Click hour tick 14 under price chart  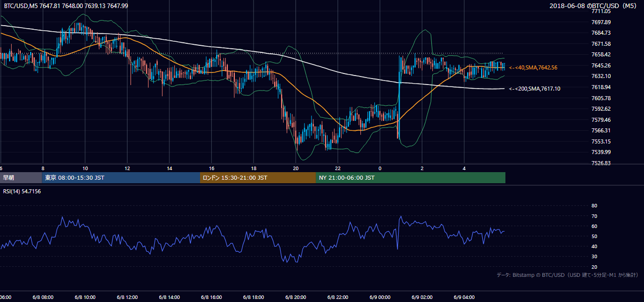pyautogui.click(x=169, y=169)
